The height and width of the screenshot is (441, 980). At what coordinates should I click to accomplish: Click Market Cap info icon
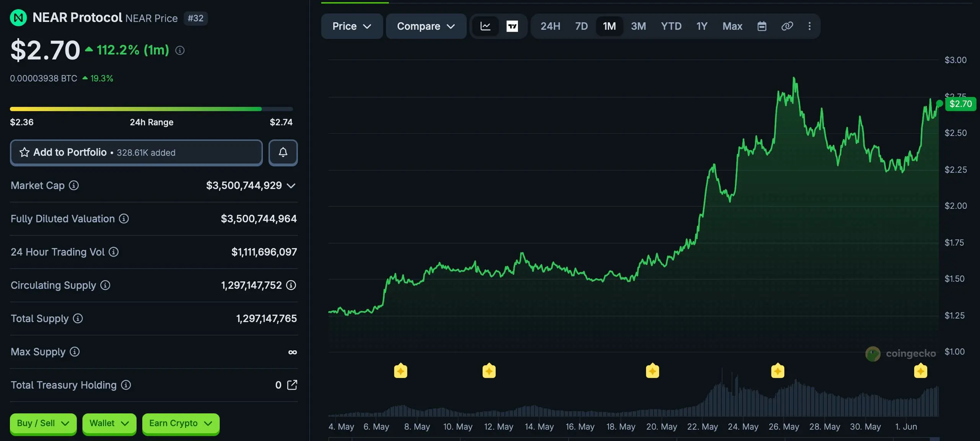click(74, 185)
